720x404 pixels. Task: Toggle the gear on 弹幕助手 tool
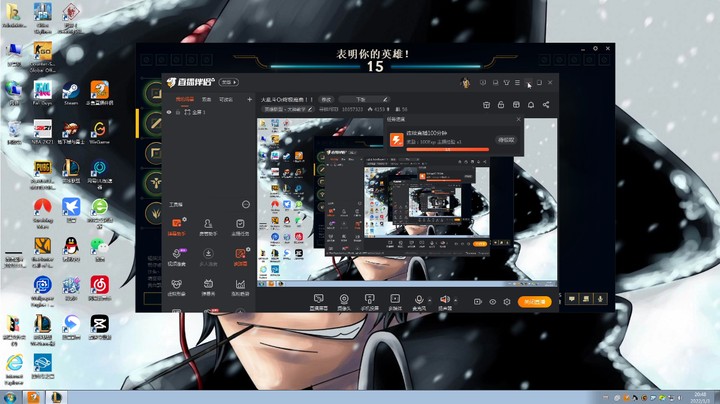coord(184,219)
